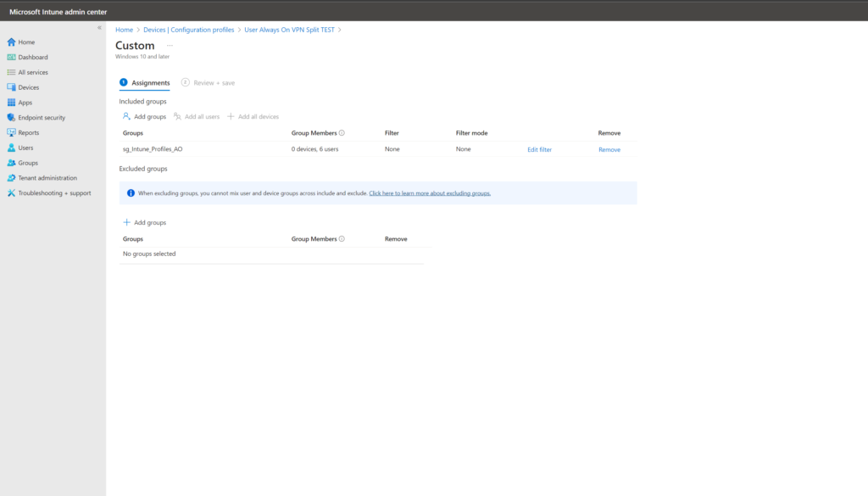Collapse the sidebar with double chevron

click(x=100, y=28)
